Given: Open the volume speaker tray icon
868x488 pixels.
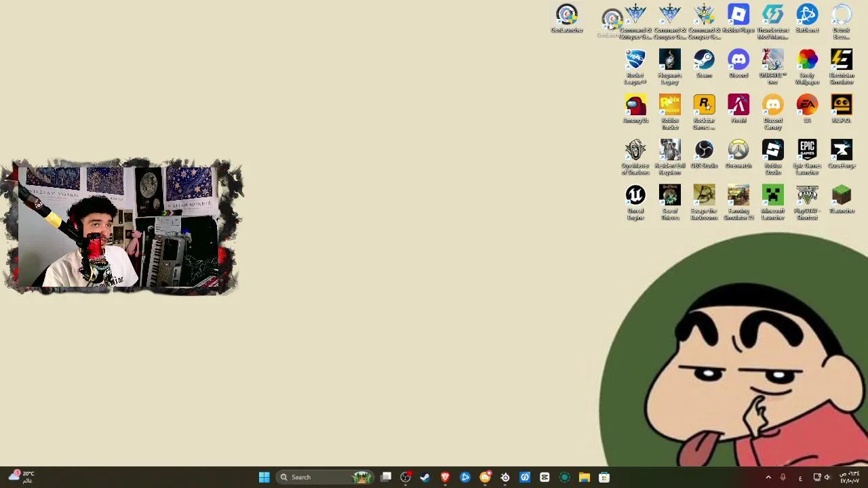Looking at the screenshot, I should [x=827, y=477].
